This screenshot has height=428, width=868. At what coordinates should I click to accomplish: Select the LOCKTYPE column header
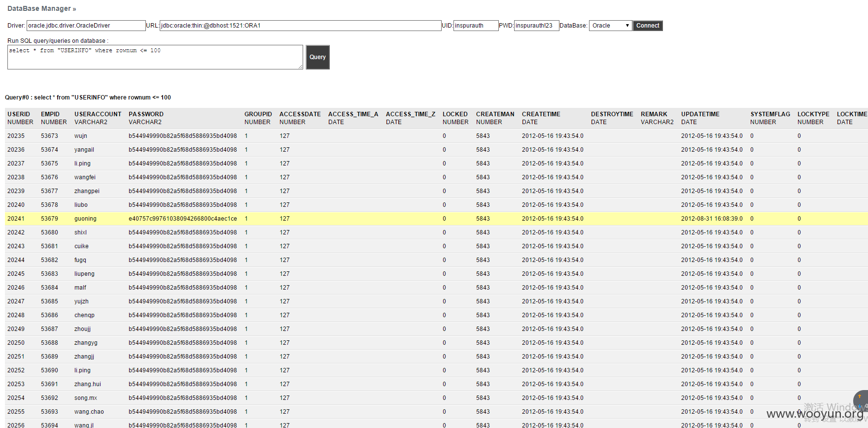tap(813, 114)
